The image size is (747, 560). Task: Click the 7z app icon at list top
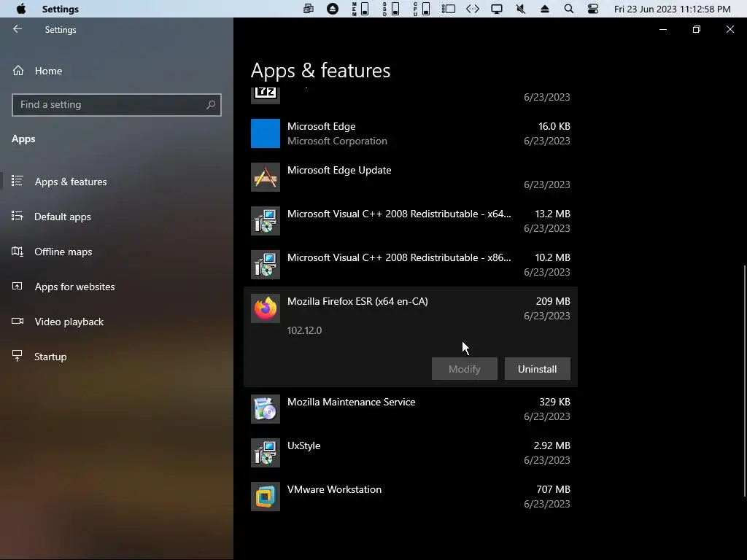click(266, 96)
